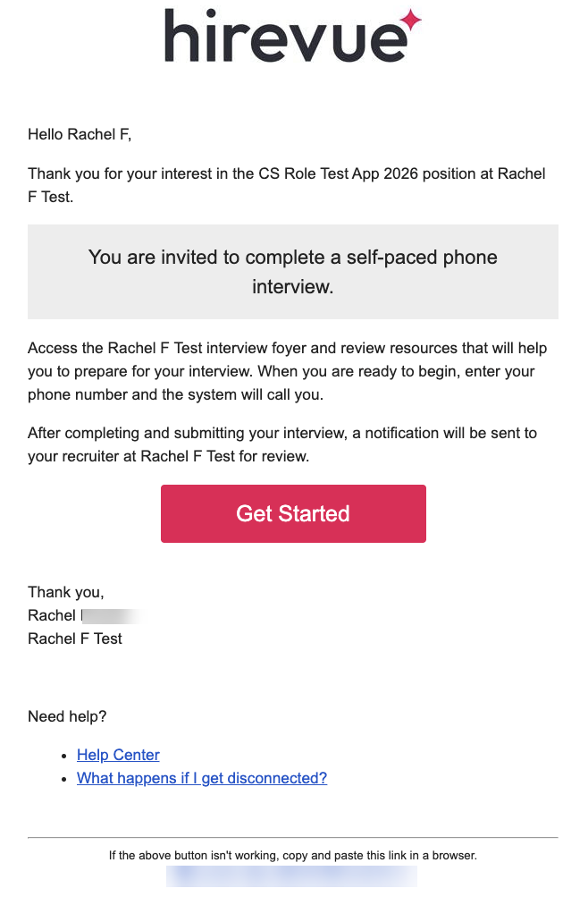The height and width of the screenshot is (905, 588).
Task: Click the paragraph about recruiter notification
Action: click(282, 444)
